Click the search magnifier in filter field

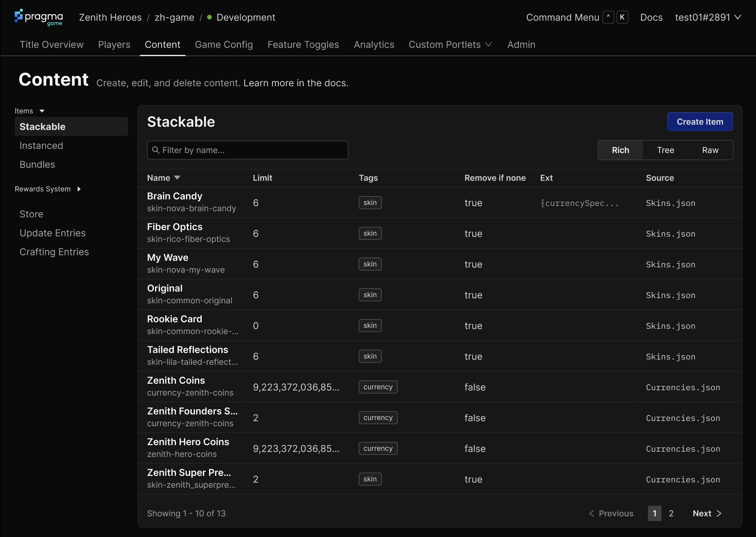[x=155, y=150]
